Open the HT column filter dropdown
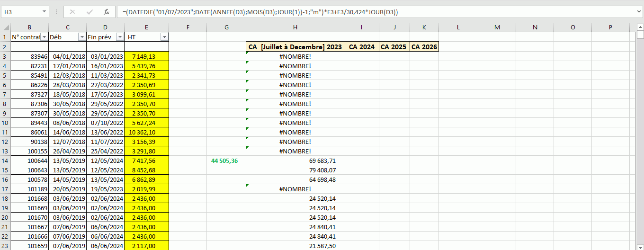 pyautogui.click(x=164, y=37)
